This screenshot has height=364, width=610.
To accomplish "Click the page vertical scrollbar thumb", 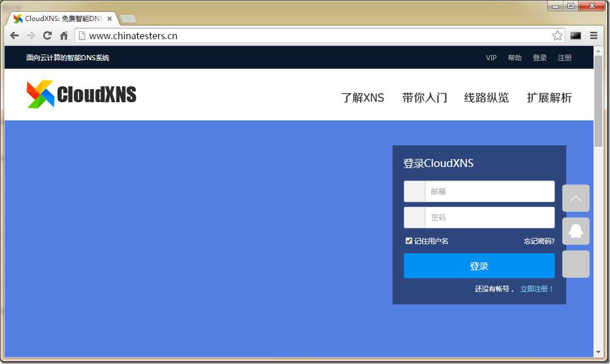I will (598, 101).
